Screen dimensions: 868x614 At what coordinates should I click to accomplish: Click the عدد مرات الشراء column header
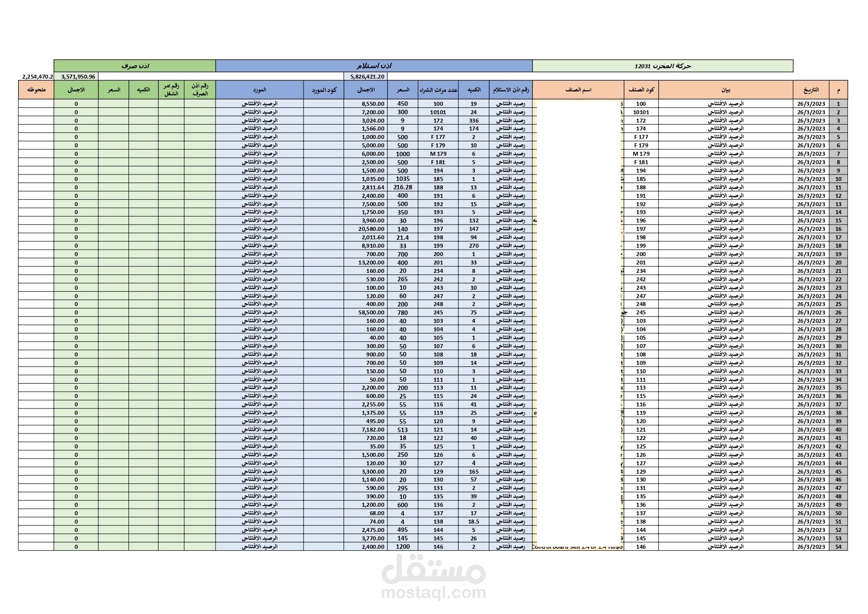click(438, 90)
